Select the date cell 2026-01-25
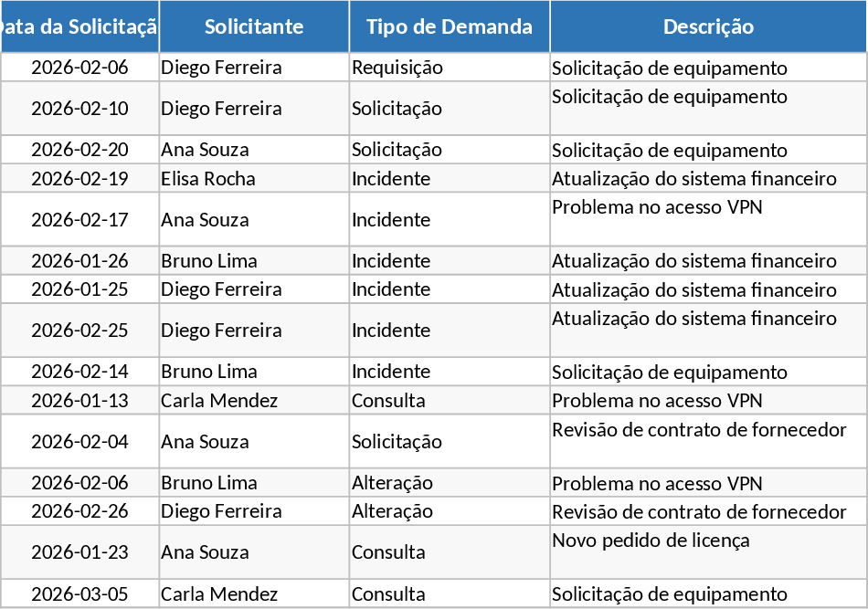Viewport: 868px width, 609px height. tap(79, 289)
